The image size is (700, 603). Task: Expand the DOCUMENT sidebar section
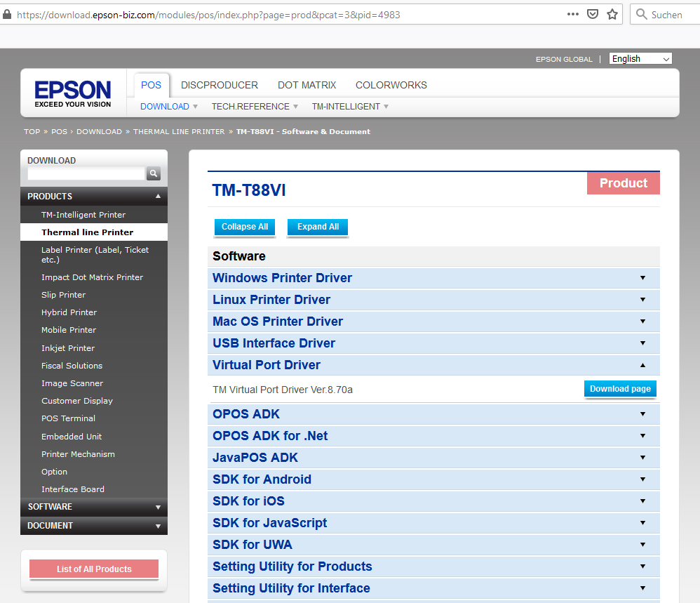coord(94,526)
